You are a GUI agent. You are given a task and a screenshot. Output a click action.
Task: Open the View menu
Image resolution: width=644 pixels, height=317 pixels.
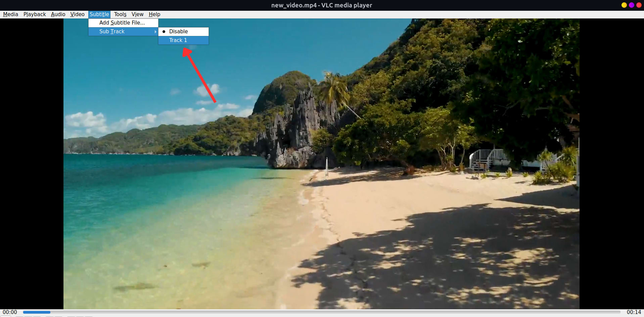pyautogui.click(x=137, y=14)
